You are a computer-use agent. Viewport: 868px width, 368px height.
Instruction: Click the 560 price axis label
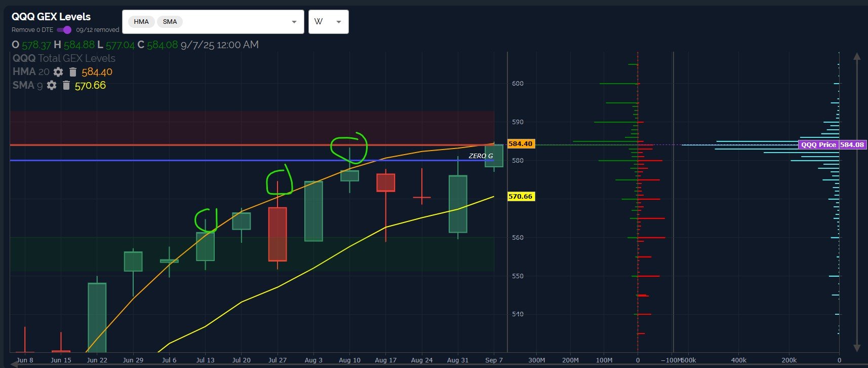tap(518, 237)
